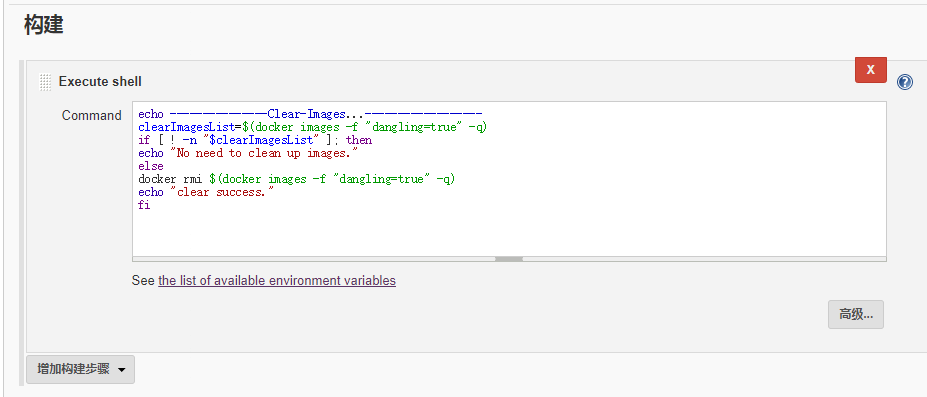Open the 高级... advanced options

click(855, 314)
